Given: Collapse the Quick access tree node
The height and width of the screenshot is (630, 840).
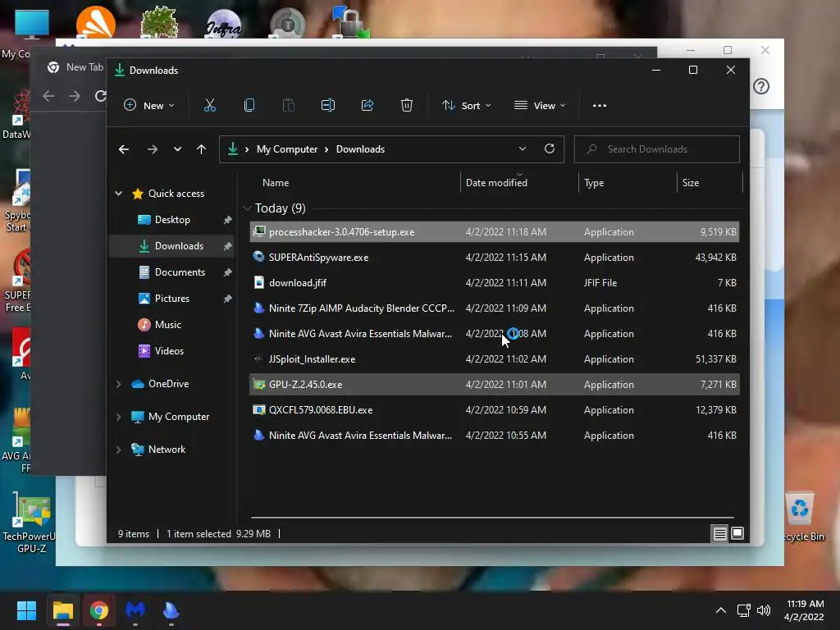Looking at the screenshot, I should [x=118, y=194].
